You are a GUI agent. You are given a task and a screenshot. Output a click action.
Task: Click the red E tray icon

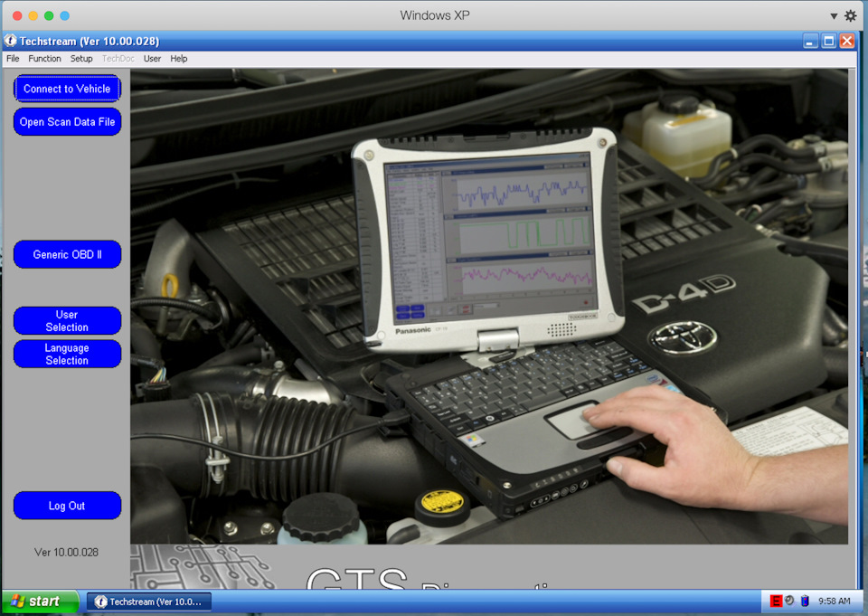click(x=776, y=601)
